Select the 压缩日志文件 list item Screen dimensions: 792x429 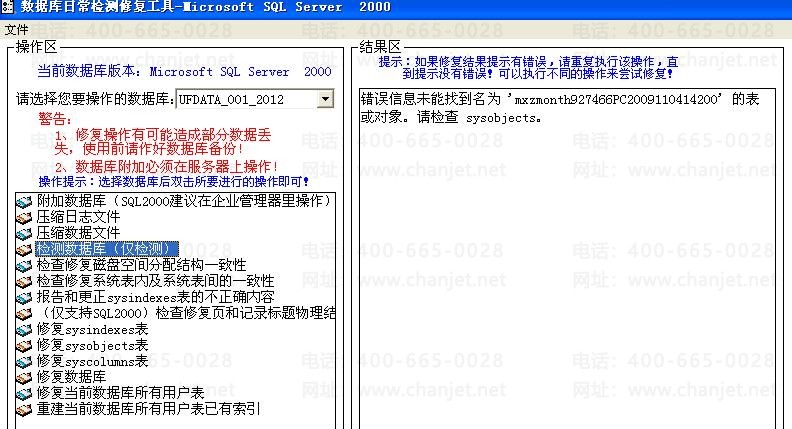click(78, 217)
